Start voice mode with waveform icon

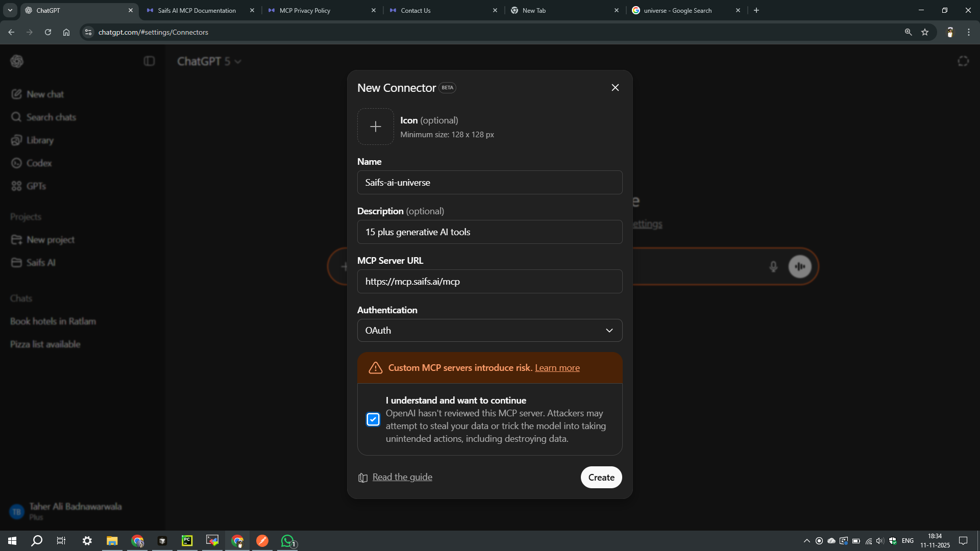pos(800,266)
